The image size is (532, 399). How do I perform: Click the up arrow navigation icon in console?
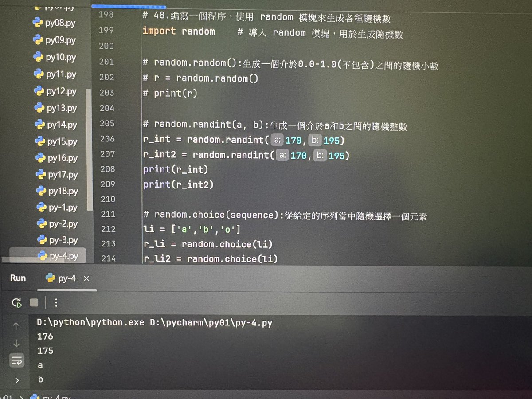click(x=16, y=326)
